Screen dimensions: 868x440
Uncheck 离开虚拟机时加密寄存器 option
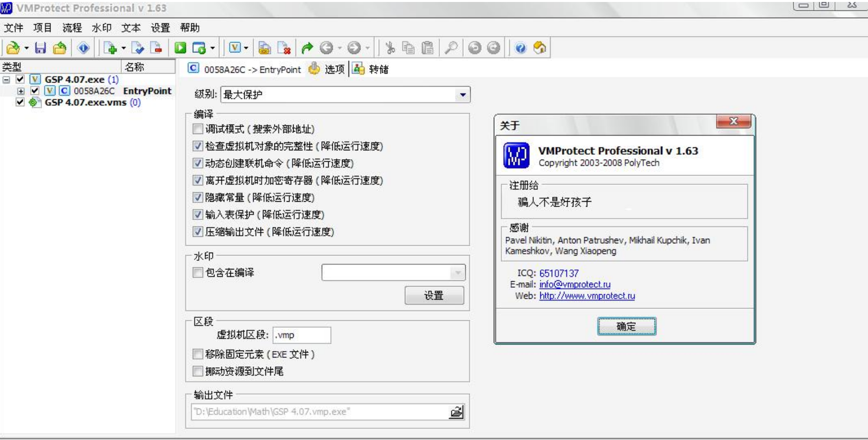point(198,180)
